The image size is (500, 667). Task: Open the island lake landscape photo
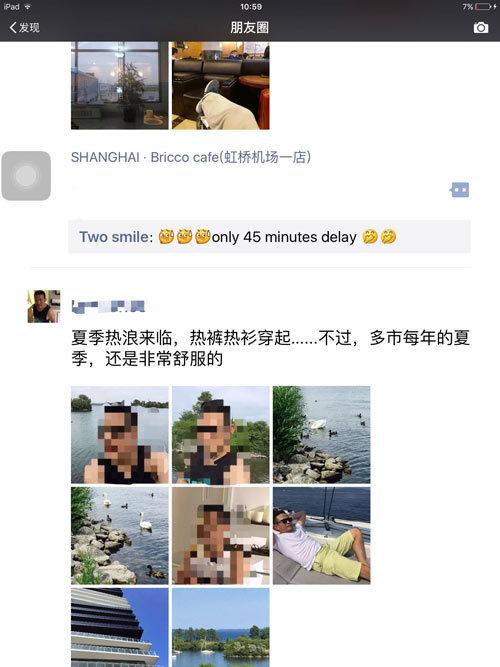(220, 627)
